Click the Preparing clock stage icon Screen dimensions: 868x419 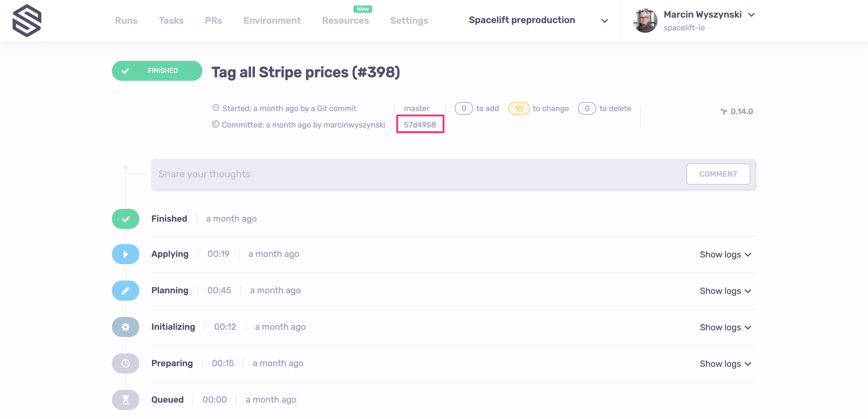pos(125,363)
